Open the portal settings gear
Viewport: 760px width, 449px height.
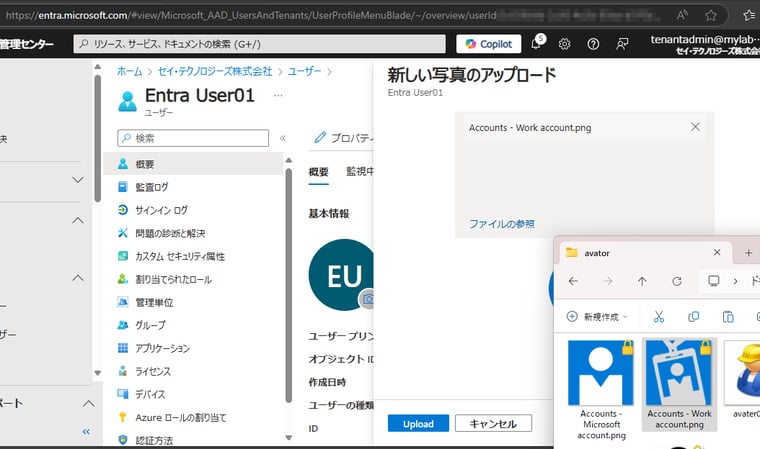564,44
